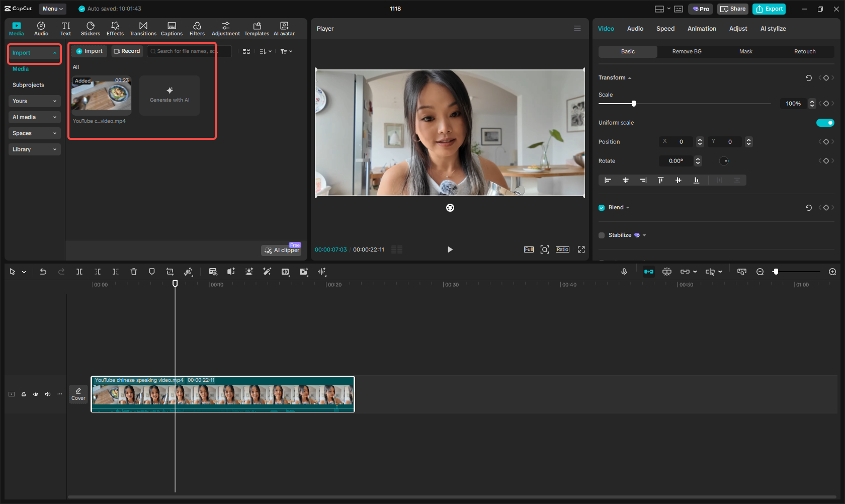The height and width of the screenshot is (504, 845).
Task: Click the Scale slider handle
Action: 633,103
